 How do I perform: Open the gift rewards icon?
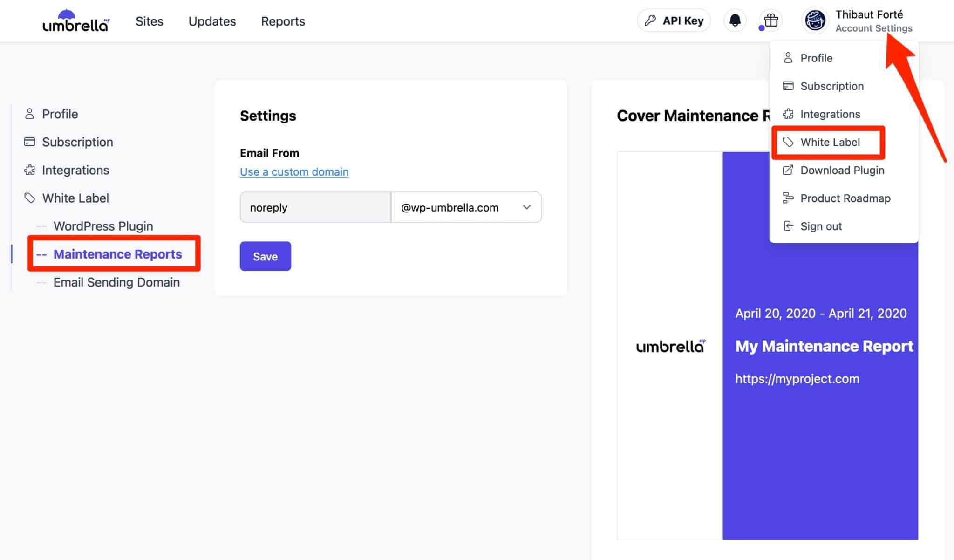tap(770, 20)
